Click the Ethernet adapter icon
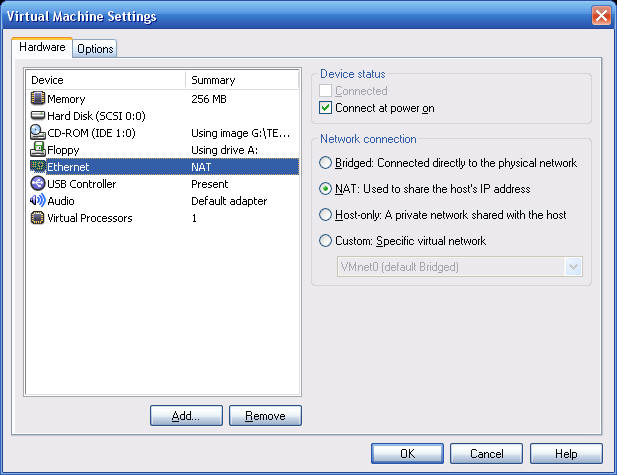The width and height of the screenshot is (617, 475). point(38,167)
